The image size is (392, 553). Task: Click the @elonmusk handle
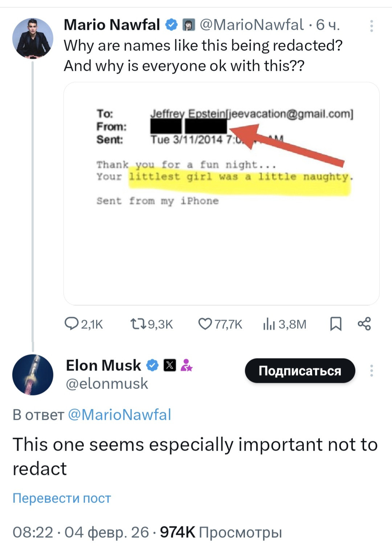tap(107, 384)
